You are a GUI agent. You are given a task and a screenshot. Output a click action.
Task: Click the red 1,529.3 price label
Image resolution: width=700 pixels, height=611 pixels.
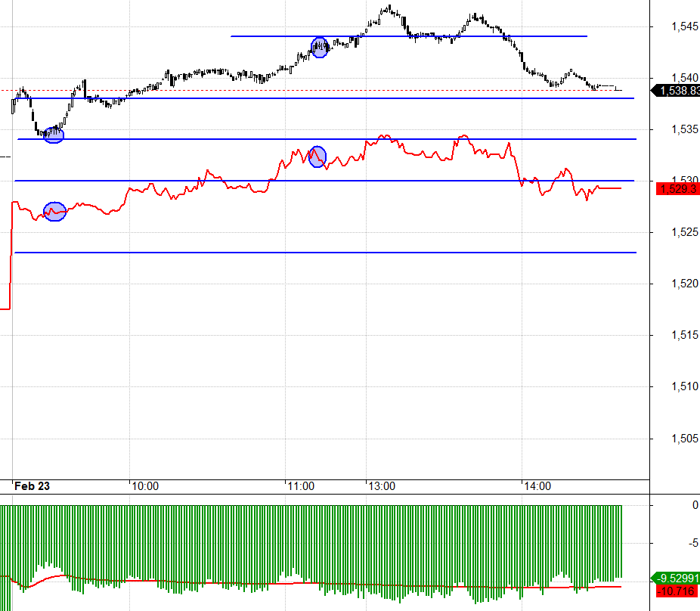pyautogui.click(x=677, y=189)
